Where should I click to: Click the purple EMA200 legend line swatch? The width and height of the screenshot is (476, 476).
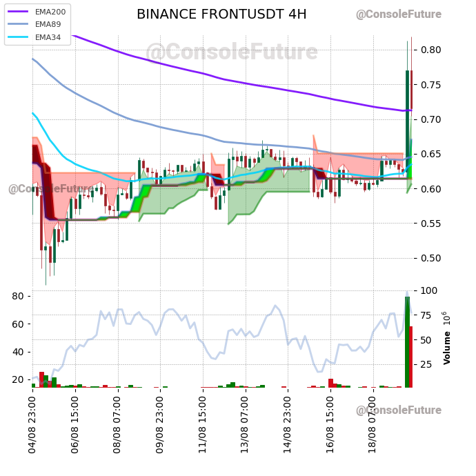(18, 12)
